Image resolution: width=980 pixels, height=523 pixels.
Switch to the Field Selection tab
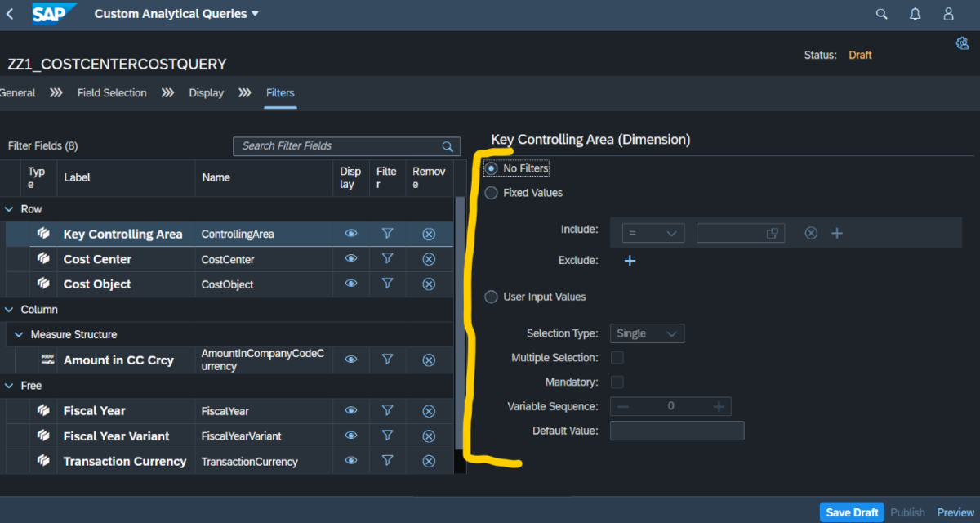(112, 92)
